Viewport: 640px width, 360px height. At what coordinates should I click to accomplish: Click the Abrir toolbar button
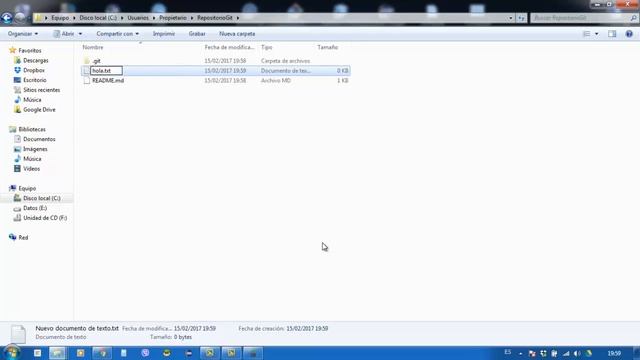point(64,34)
